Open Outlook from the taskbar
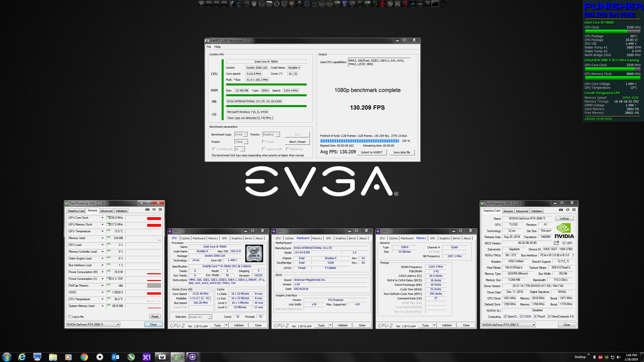This screenshot has height=362, width=644. [x=115, y=357]
